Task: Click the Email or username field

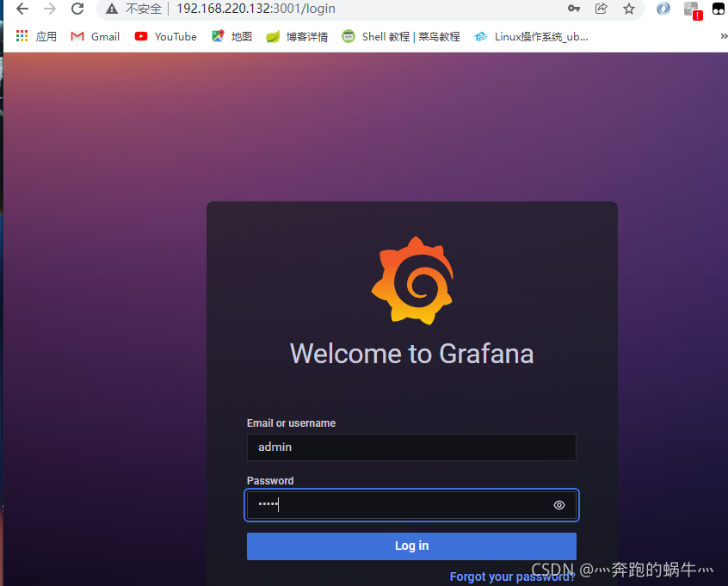Action: tap(411, 447)
